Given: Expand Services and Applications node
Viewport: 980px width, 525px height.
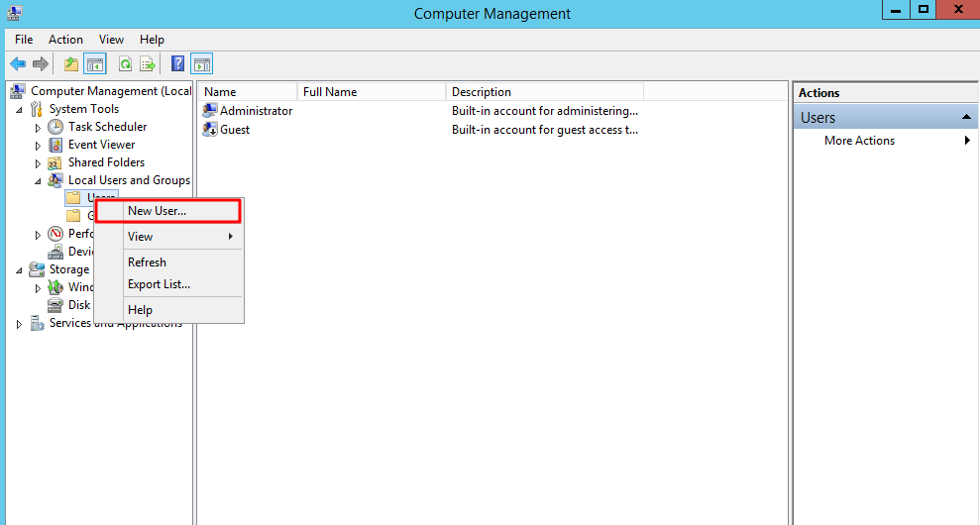Looking at the screenshot, I should [19, 324].
